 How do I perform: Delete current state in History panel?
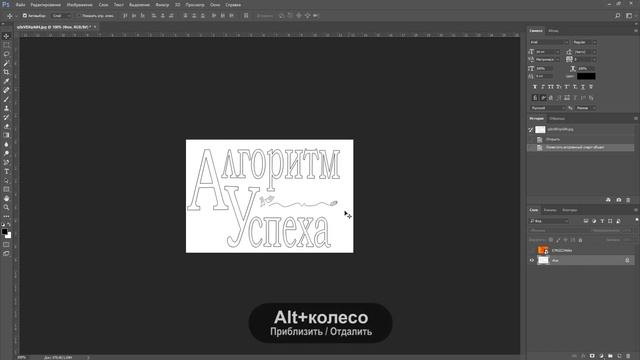pos(628,200)
